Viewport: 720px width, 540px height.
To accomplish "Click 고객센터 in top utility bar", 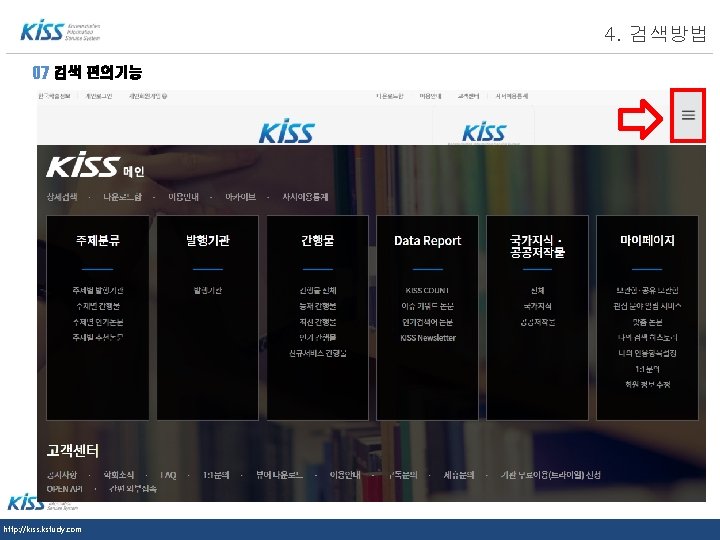I will point(468,96).
